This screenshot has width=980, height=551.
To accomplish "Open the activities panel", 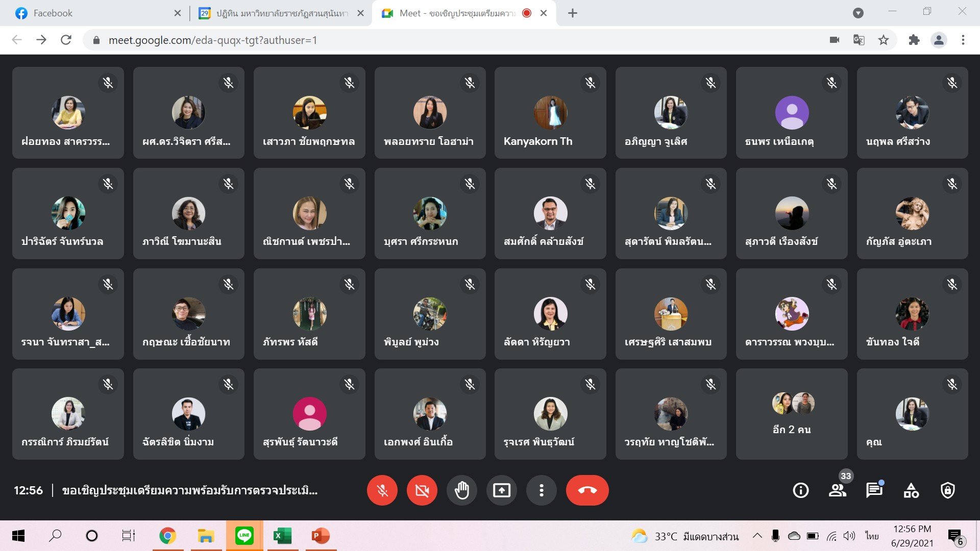I will point(911,490).
